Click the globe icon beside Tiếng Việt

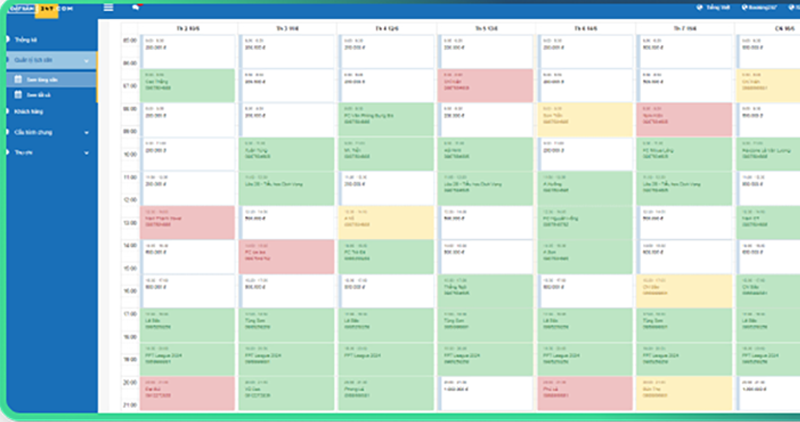(699, 8)
